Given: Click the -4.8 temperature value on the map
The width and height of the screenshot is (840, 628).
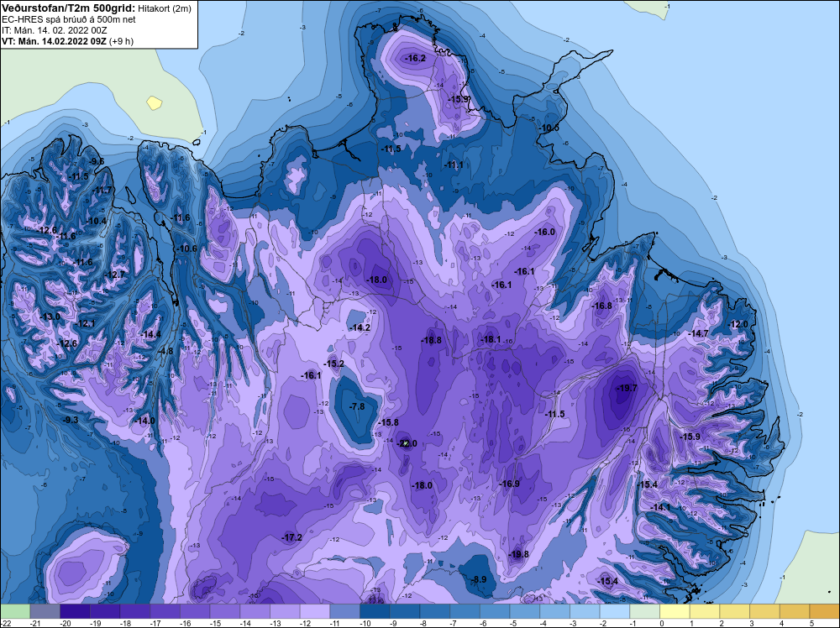Looking at the screenshot, I should (x=165, y=352).
